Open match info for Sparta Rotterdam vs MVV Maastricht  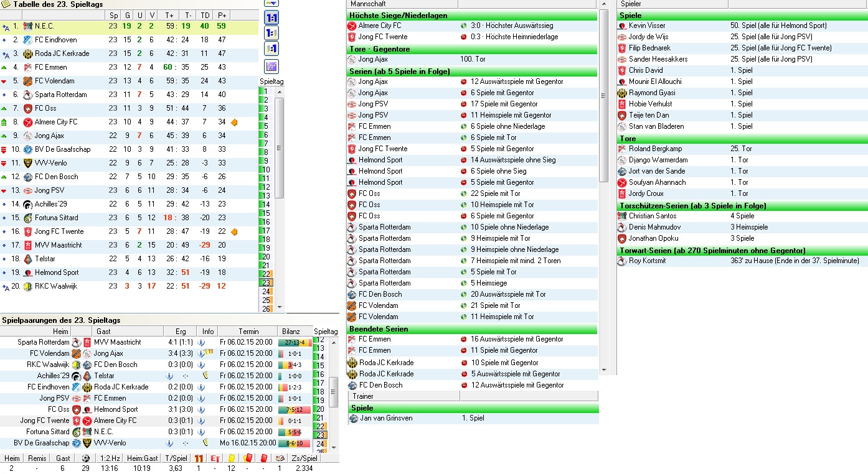click(x=202, y=342)
